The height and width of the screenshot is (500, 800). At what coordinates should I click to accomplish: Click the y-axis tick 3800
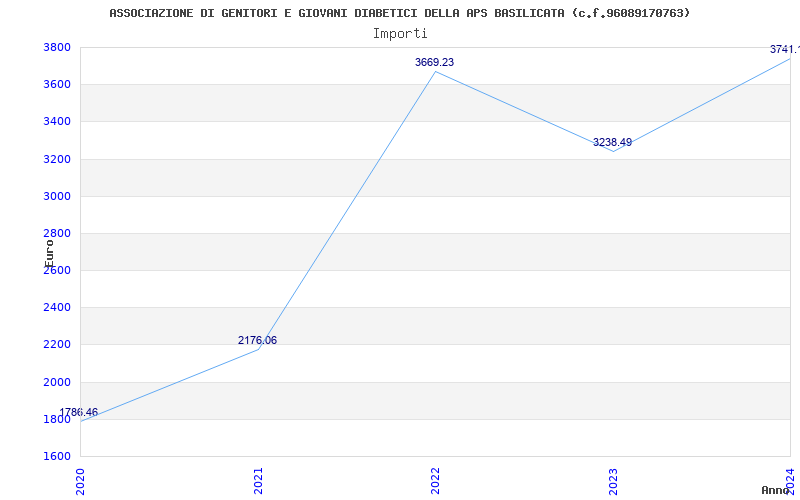coord(55,47)
